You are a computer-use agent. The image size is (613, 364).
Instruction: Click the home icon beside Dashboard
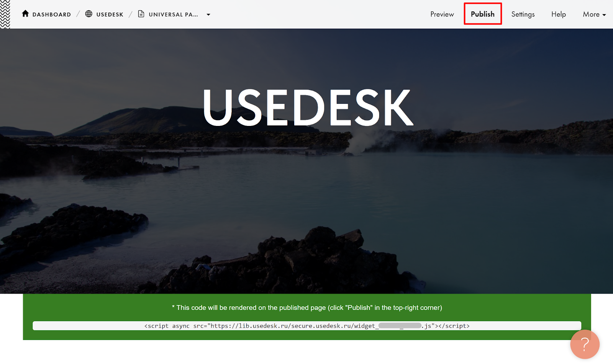[x=25, y=14]
